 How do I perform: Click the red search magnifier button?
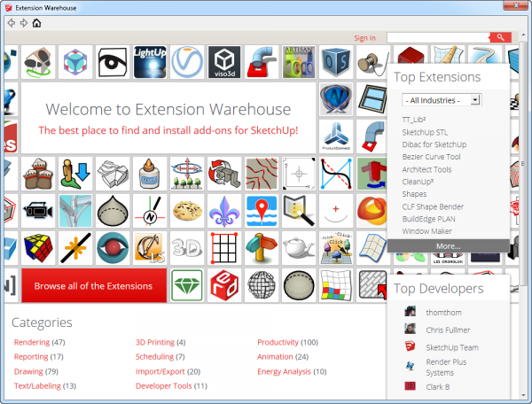(x=500, y=37)
